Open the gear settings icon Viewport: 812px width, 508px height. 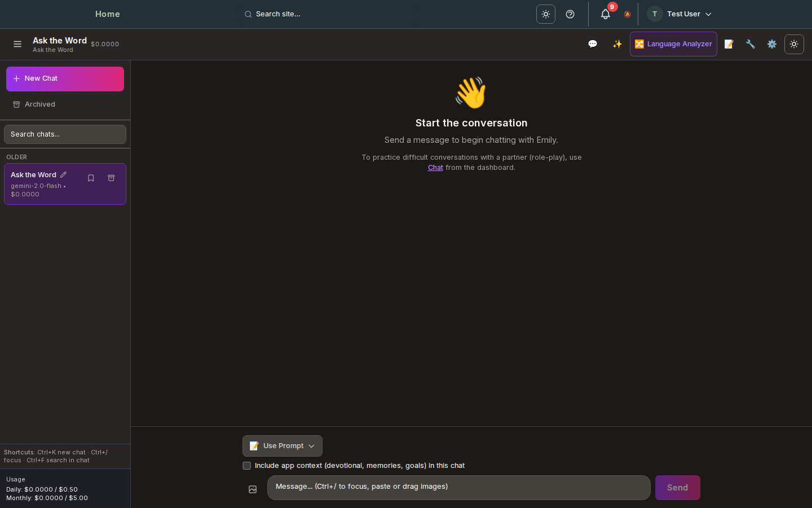(x=772, y=44)
